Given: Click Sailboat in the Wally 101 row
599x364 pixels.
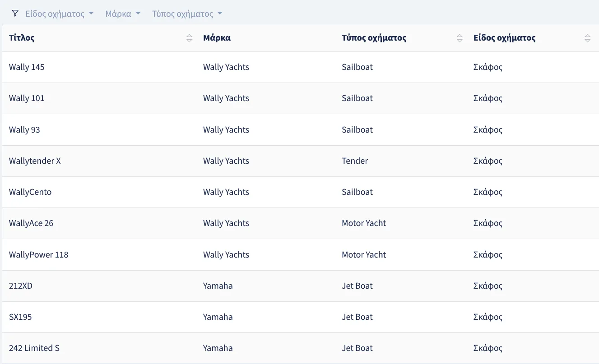Looking at the screenshot, I should [x=358, y=98].
